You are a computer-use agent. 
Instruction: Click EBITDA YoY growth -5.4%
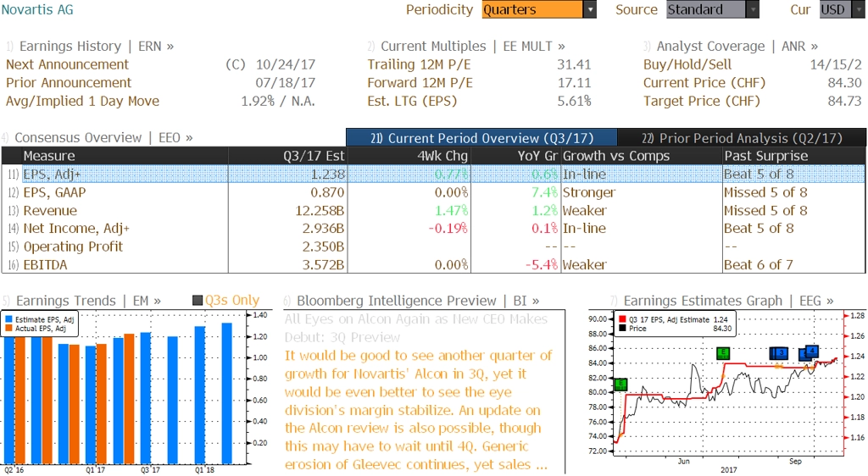click(542, 265)
